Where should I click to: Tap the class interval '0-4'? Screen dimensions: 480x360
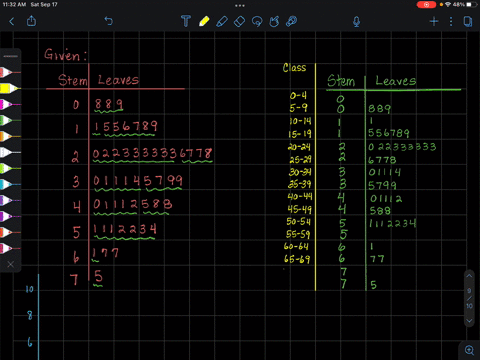coord(298,96)
